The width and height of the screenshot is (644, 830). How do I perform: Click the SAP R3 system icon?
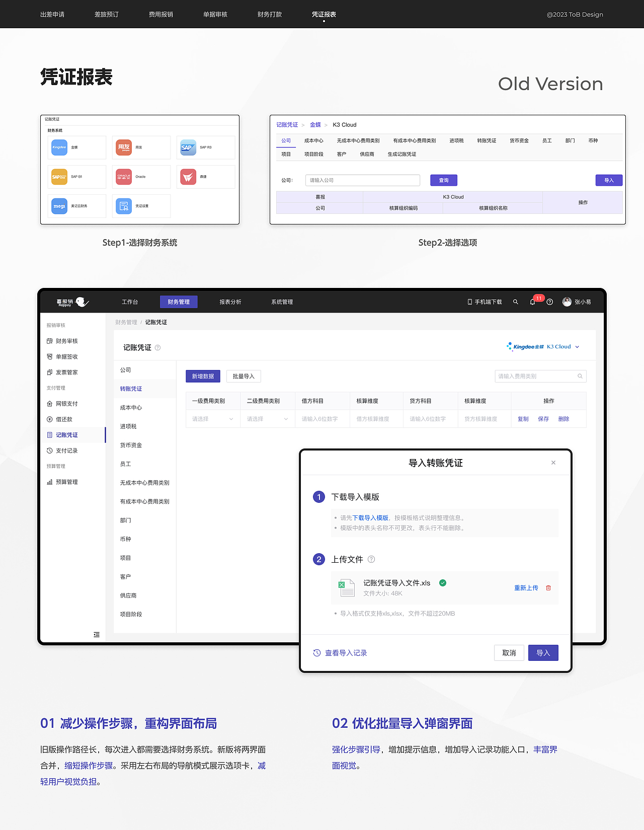(188, 147)
